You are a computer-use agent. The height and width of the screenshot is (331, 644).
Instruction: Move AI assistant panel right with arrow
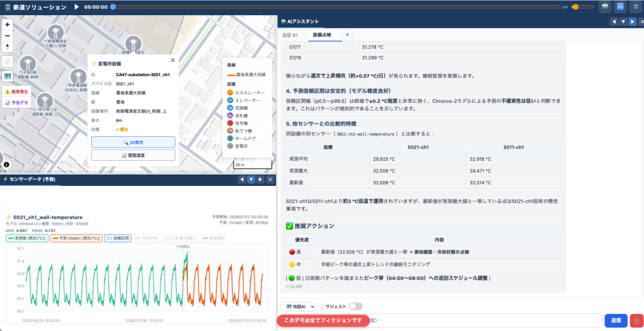632,22
